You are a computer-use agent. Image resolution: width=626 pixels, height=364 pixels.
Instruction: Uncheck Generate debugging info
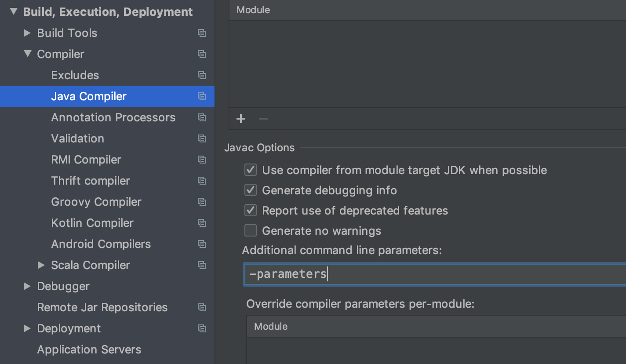point(251,190)
